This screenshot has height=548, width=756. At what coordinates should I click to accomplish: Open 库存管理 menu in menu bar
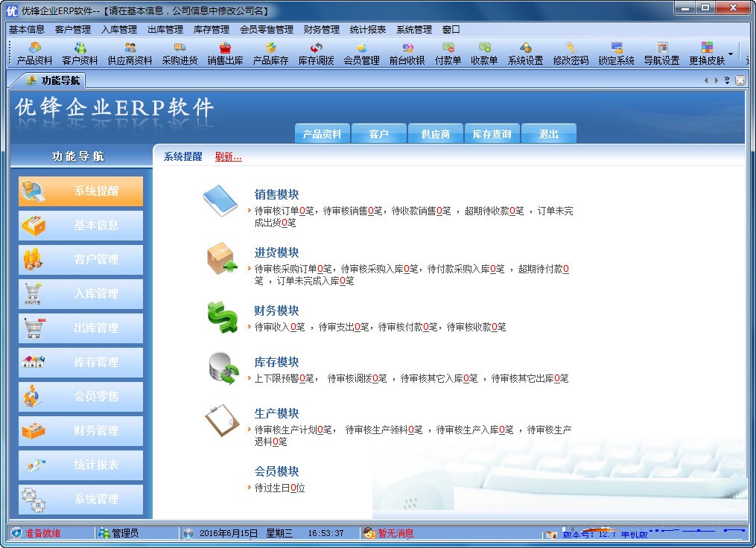[212, 29]
